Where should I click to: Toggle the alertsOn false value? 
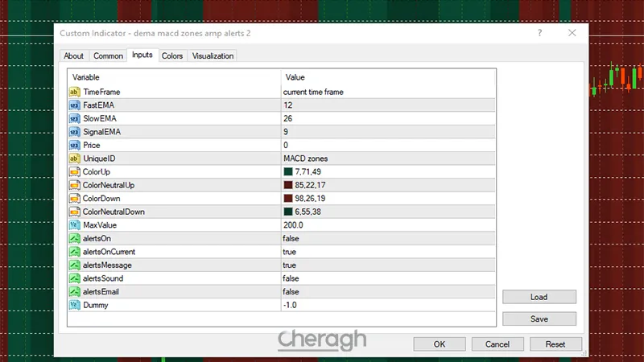click(x=290, y=239)
